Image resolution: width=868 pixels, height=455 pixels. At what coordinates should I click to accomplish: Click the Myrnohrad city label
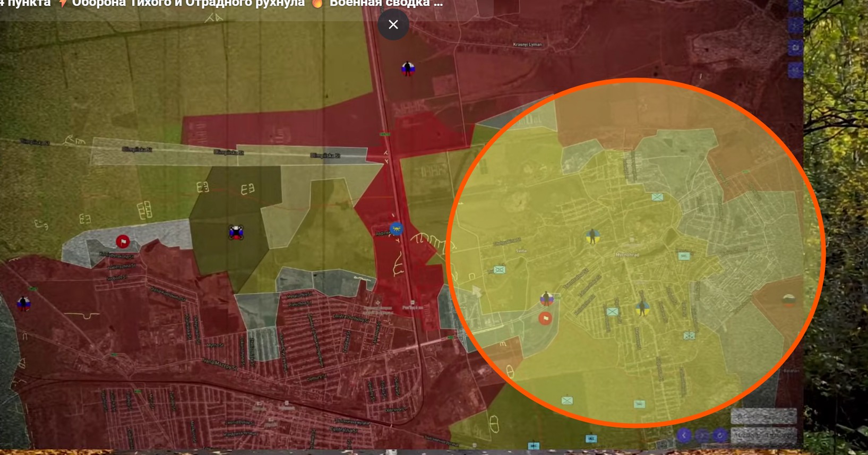click(x=627, y=255)
